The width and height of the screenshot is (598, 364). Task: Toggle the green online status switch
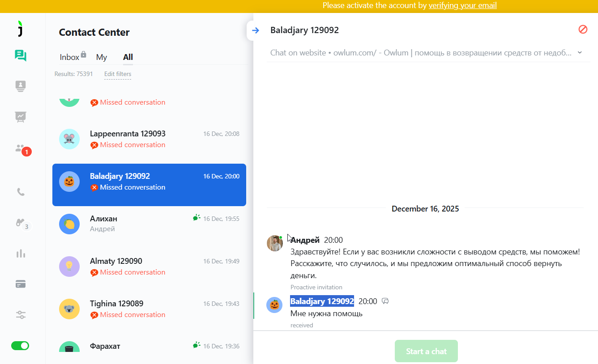[20, 346]
